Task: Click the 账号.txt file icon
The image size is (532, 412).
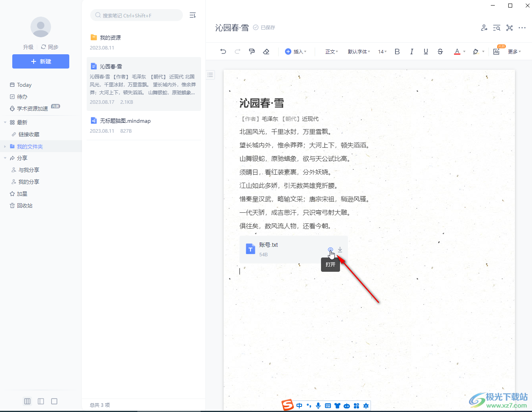Action: (251, 249)
